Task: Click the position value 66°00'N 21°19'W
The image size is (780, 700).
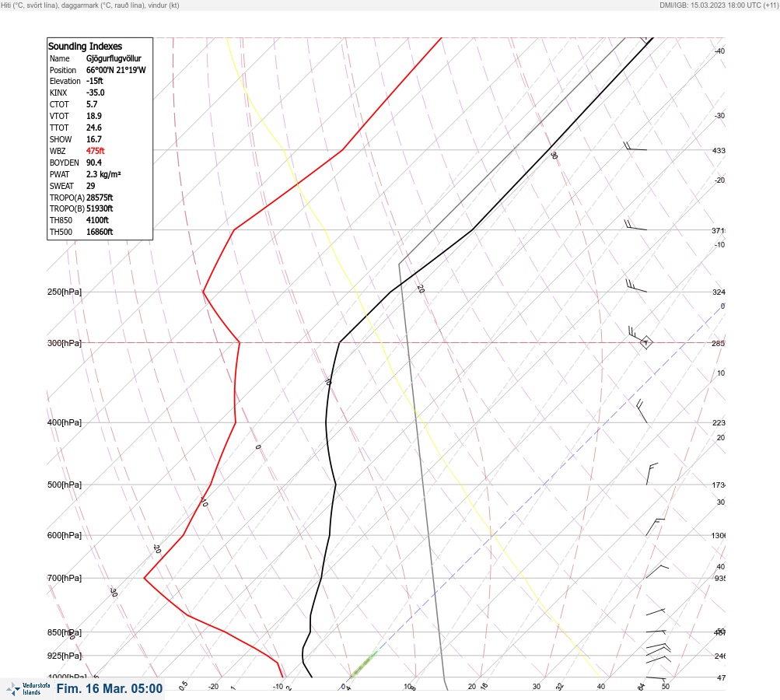Action: pyautogui.click(x=116, y=70)
